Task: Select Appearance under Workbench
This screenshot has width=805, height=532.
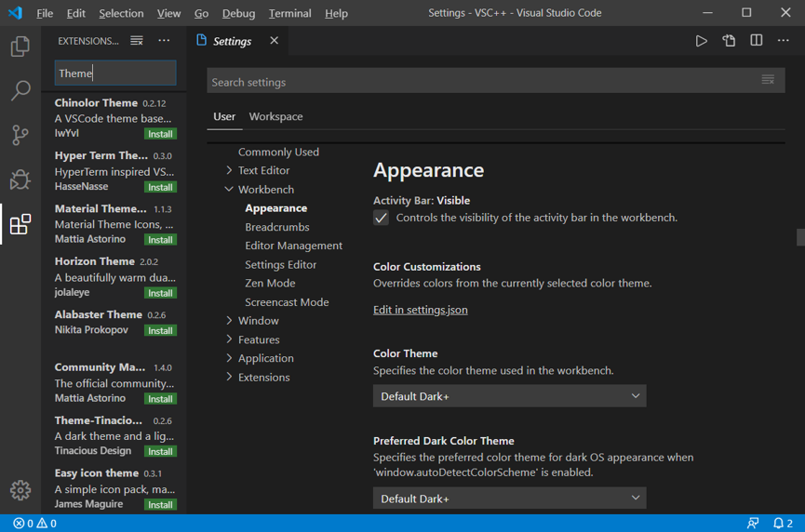Action: click(276, 207)
